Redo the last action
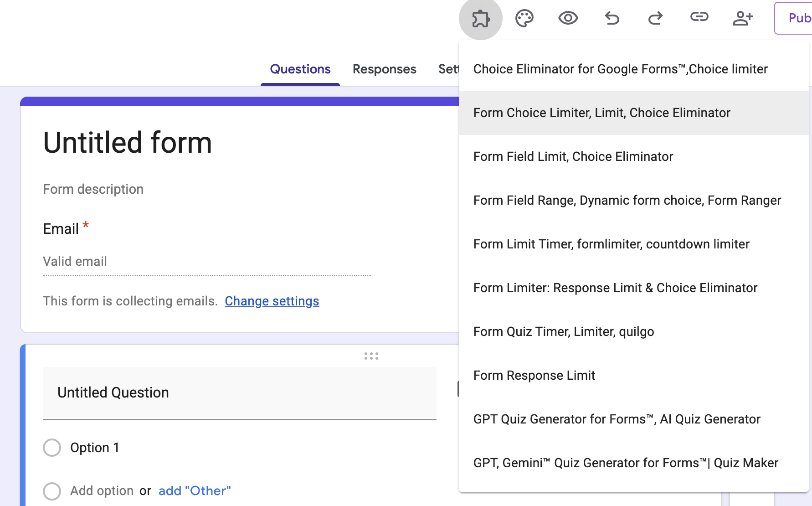 [x=655, y=18]
